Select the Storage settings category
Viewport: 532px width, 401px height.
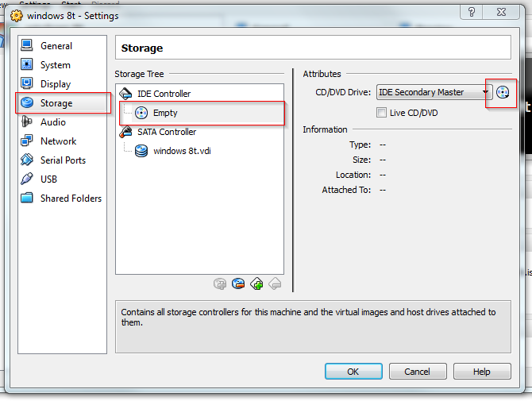(x=63, y=102)
